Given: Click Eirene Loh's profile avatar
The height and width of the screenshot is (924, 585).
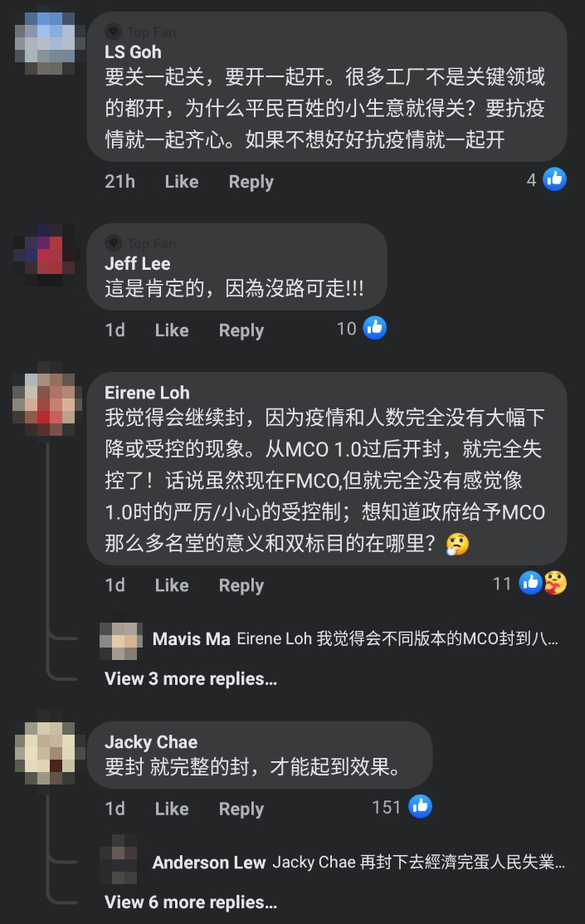Looking at the screenshot, I should (47, 399).
